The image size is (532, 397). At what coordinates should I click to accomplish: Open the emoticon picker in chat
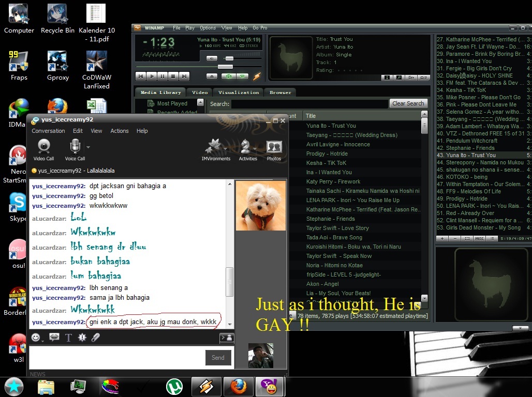click(36, 338)
